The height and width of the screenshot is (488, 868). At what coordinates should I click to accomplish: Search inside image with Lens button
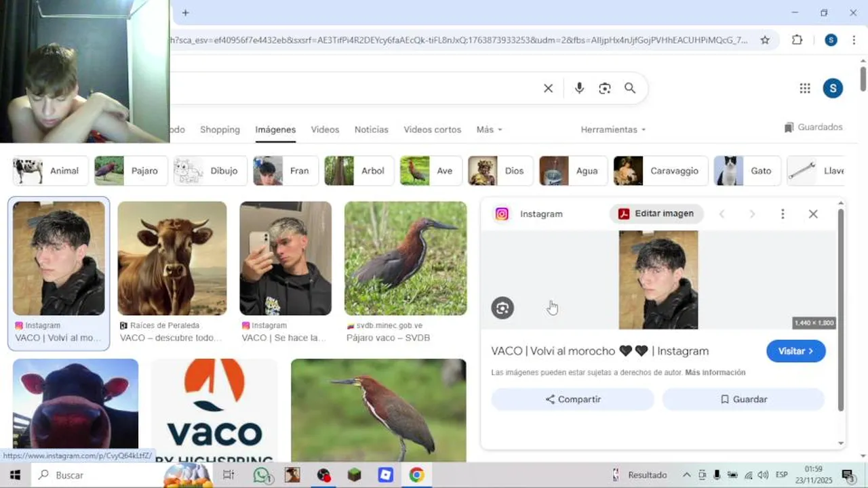point(502,308)
